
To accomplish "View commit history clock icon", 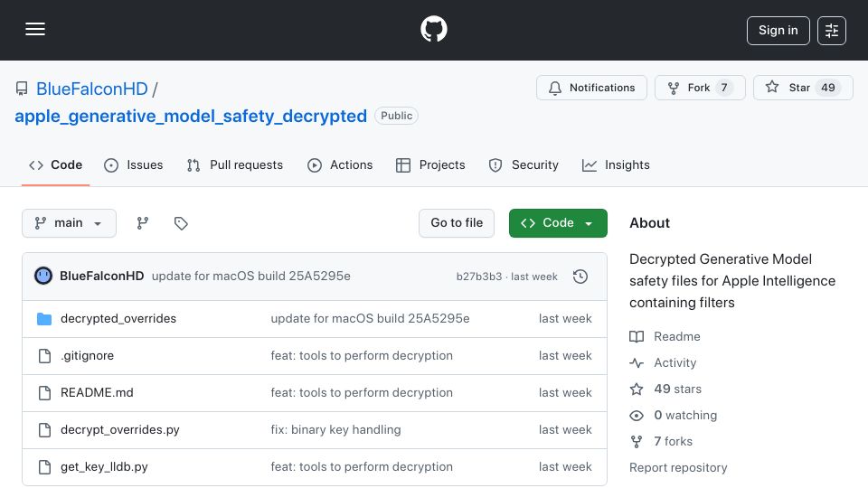I will (x=580, y=277).
